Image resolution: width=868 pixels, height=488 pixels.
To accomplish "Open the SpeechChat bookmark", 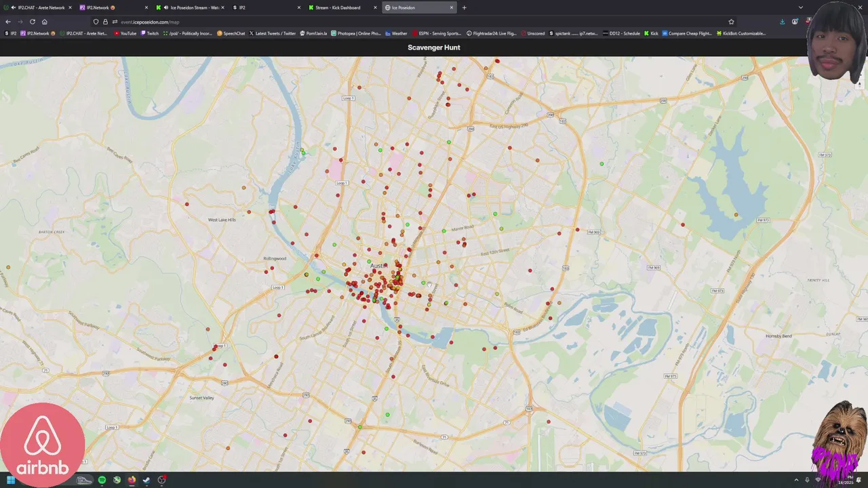I will click(231, 33).
